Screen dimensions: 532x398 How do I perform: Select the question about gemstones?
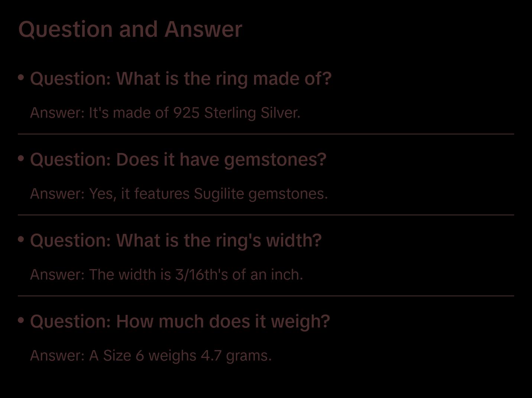178,160
